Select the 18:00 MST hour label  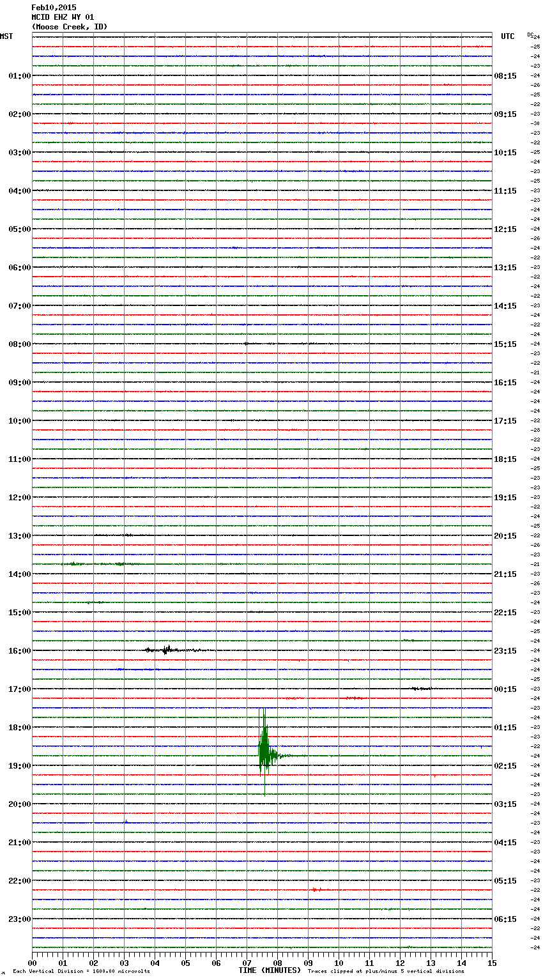(x=19, y=728)
